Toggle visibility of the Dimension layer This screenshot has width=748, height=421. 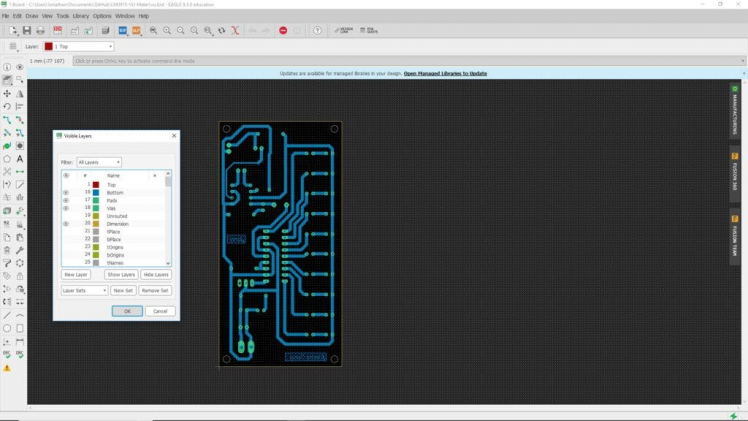click(x=66, y=224)
